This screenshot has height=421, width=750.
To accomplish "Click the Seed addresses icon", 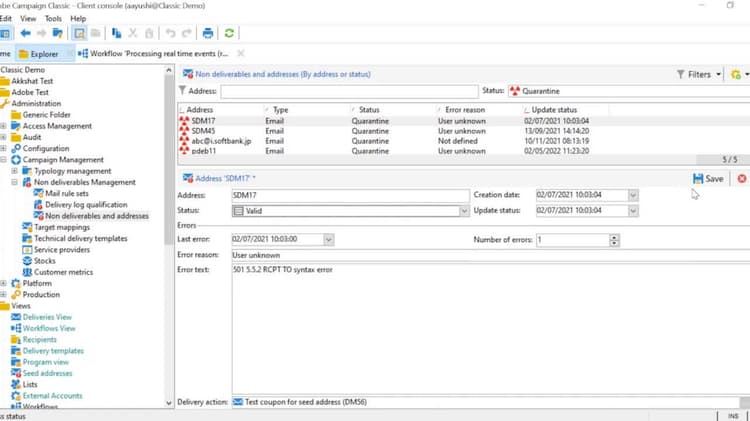I will coord(16,373).
